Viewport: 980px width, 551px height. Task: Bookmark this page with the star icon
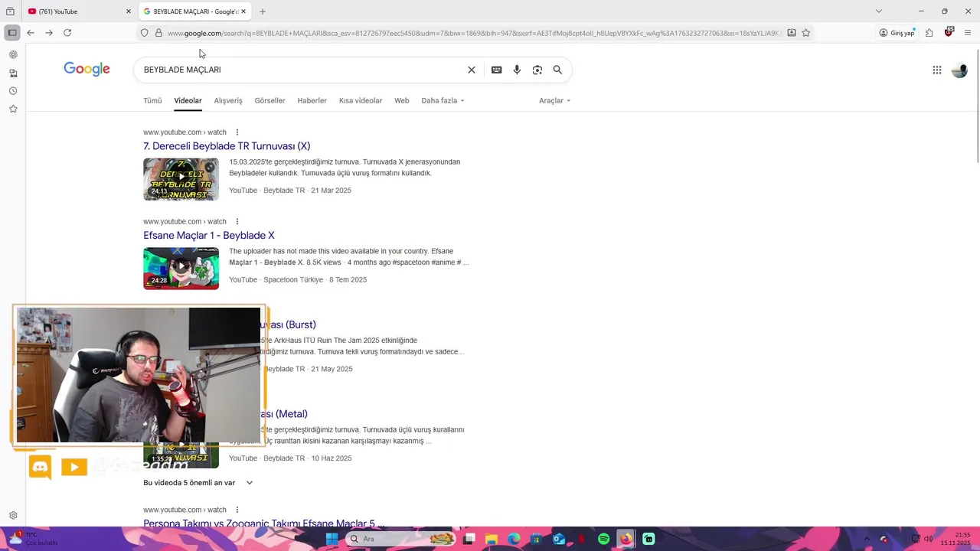tap(806, 33)
